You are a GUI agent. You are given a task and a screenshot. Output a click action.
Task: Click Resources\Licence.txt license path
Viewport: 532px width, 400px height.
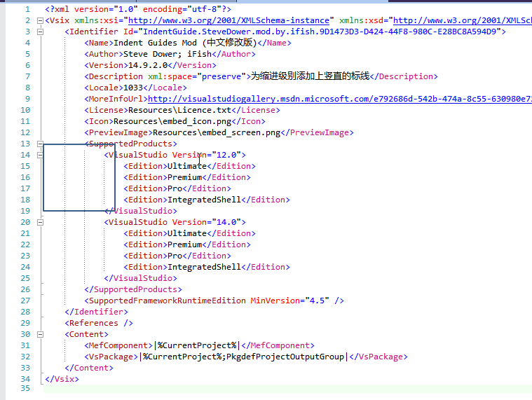179,110
